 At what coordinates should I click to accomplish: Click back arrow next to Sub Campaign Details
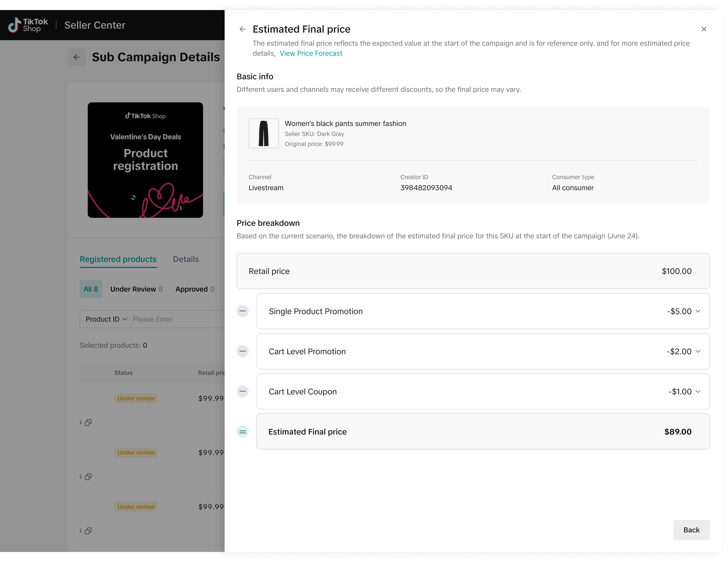click(77, 57)
